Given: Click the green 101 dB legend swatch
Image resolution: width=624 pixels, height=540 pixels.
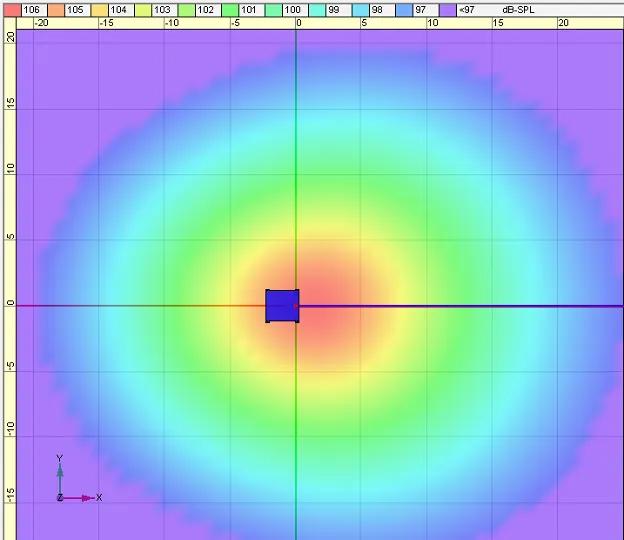Looking at the screenshot, I should pyautogui.click(x=230, y=9).
